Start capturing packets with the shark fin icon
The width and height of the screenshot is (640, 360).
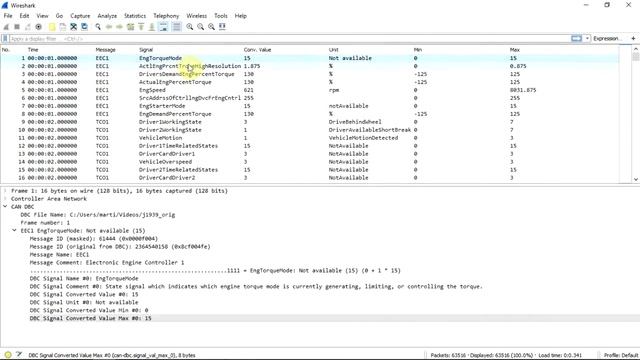pos(6,27)
